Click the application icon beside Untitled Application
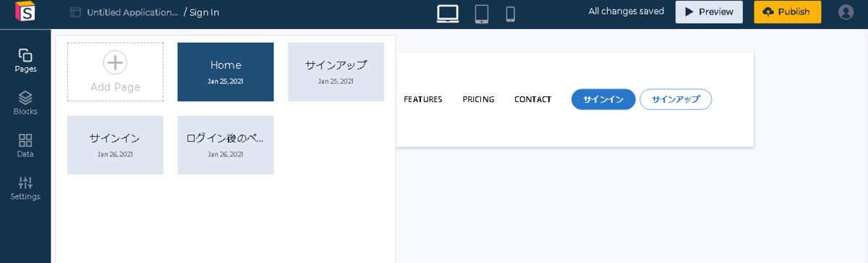The width and height of the screenshot is (868, 263). click(75, 12)
